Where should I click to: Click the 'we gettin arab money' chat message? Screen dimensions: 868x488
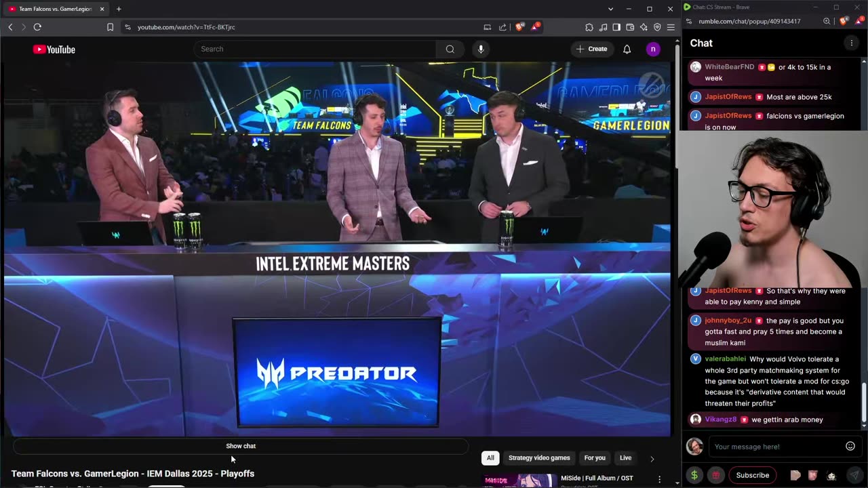tap(787, 420)
